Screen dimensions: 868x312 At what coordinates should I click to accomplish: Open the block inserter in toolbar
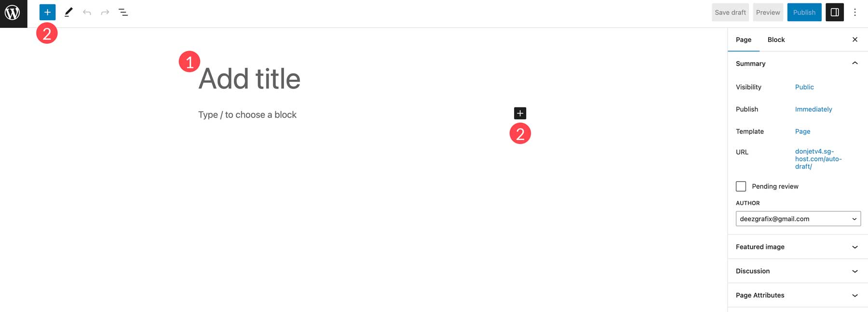47,13
